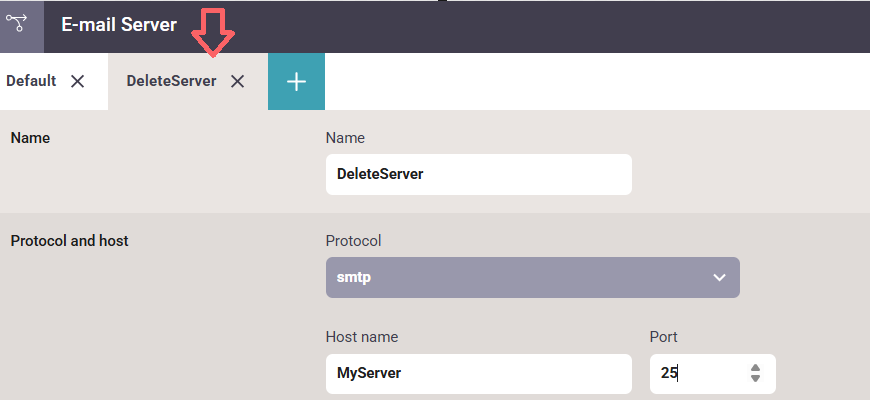Click the Protocol and host section label

pos(69,240)
